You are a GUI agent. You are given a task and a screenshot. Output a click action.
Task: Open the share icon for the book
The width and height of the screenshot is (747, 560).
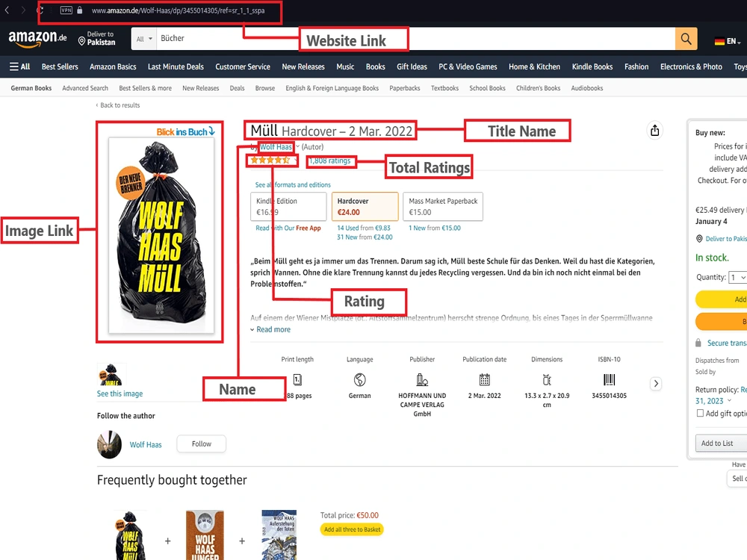click(x=654, y=130)
